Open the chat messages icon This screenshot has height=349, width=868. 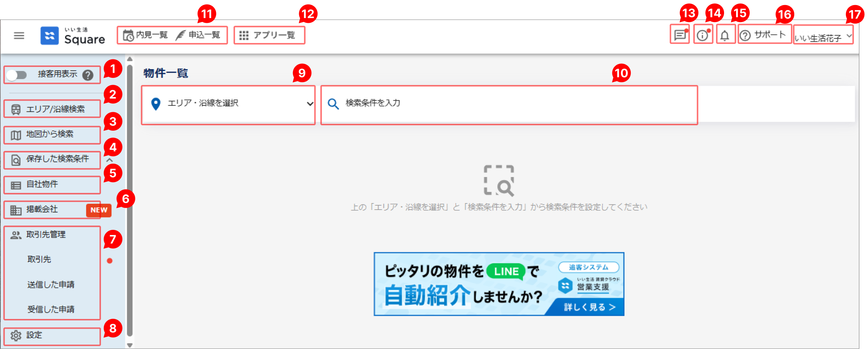point(680,35)
